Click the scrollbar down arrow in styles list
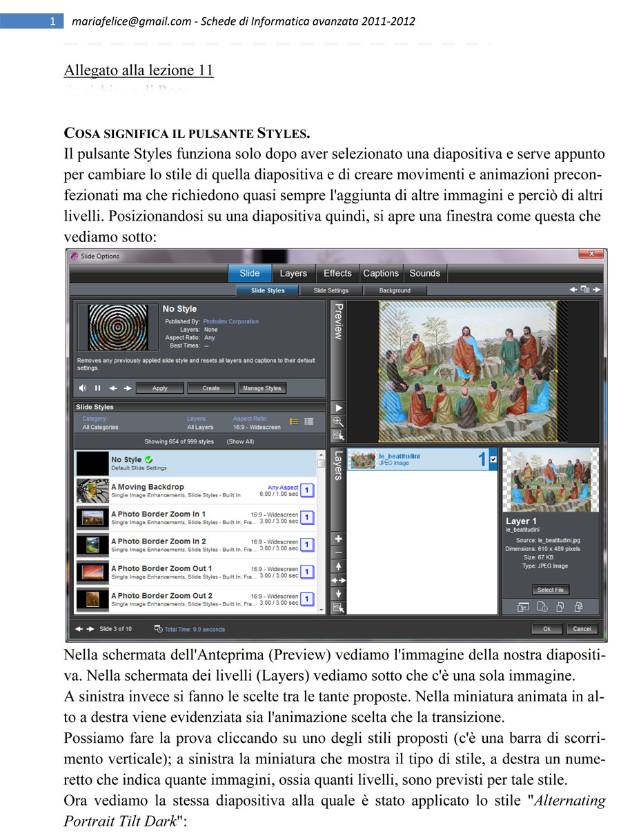Viewport: 621px width, 840px height. coord(321,610)
